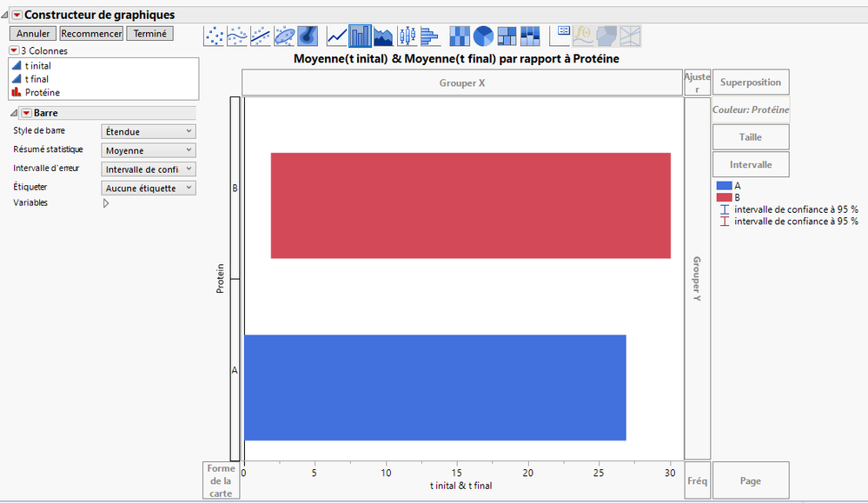Select the Parallel plot element icon
Image resolution: width=868 pixels, height=503 pixels.
[630, 36]
